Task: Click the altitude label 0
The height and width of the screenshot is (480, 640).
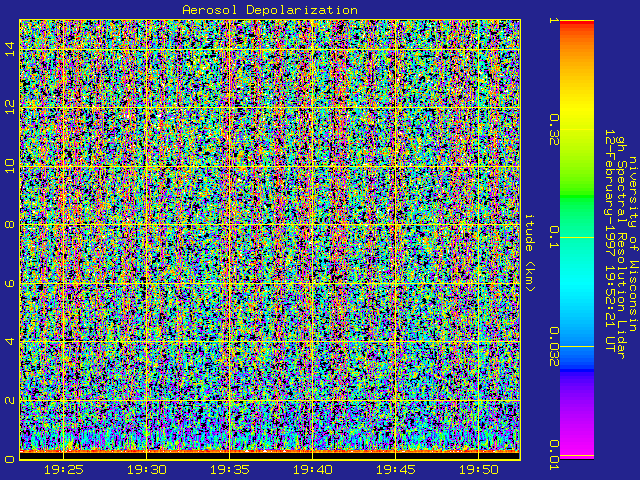Action: (9, 459)
